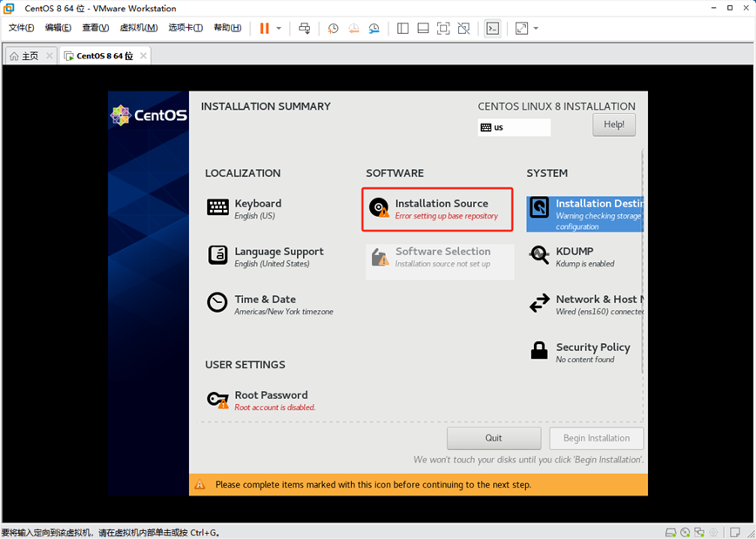Open the dropdown arrow beside the pause button
Viewport: 756px width, 539px height.
coord(279,29)
